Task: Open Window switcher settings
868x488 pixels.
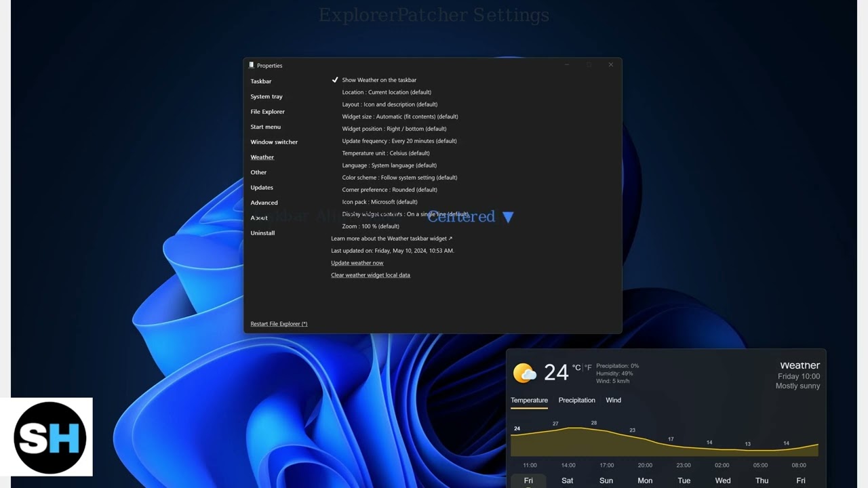Action: point(274,142)
